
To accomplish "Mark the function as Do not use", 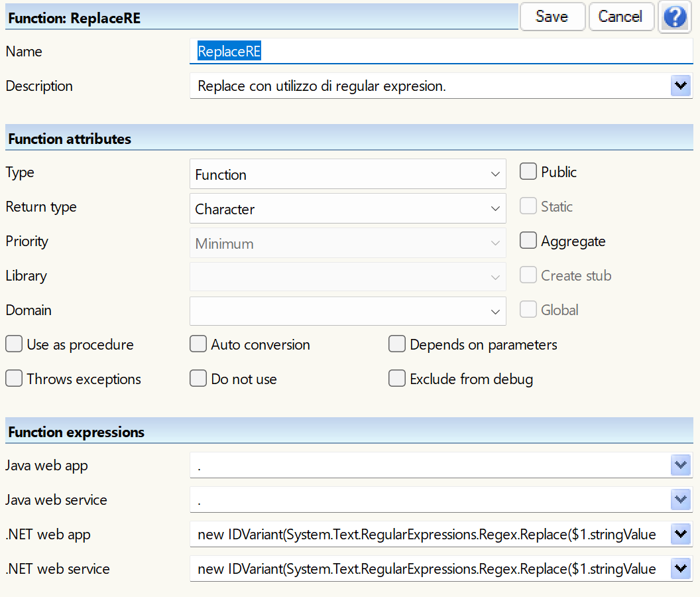I will coord(198,379).
